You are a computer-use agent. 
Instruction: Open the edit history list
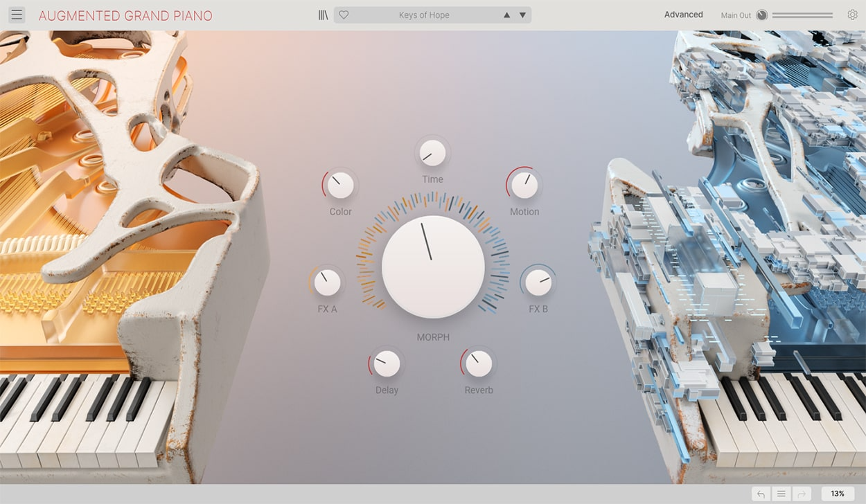(x=781, y=494)
